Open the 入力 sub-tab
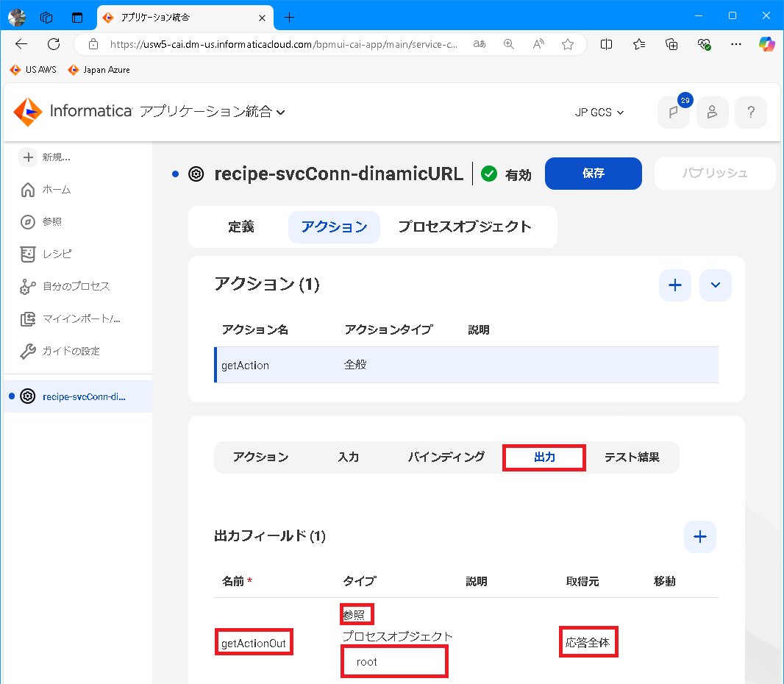Viewport: 784px width, 684px height. click(348, 457)
